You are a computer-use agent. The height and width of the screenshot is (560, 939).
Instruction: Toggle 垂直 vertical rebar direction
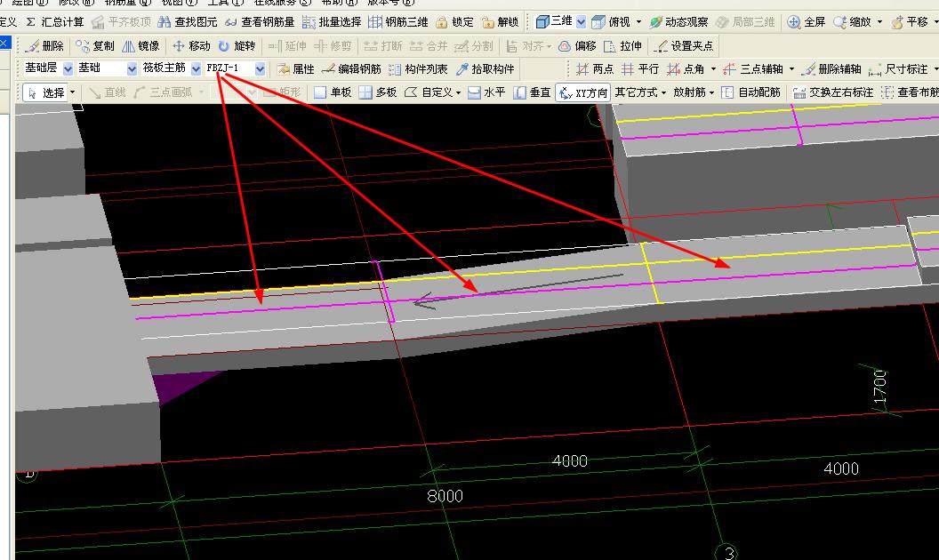coord(532,92)
